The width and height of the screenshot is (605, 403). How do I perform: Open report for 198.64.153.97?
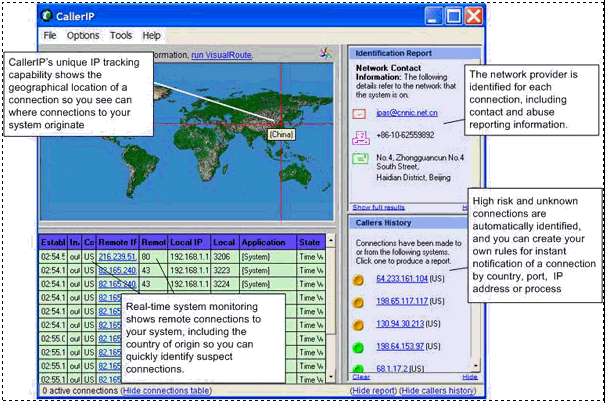tap(400, 347)
